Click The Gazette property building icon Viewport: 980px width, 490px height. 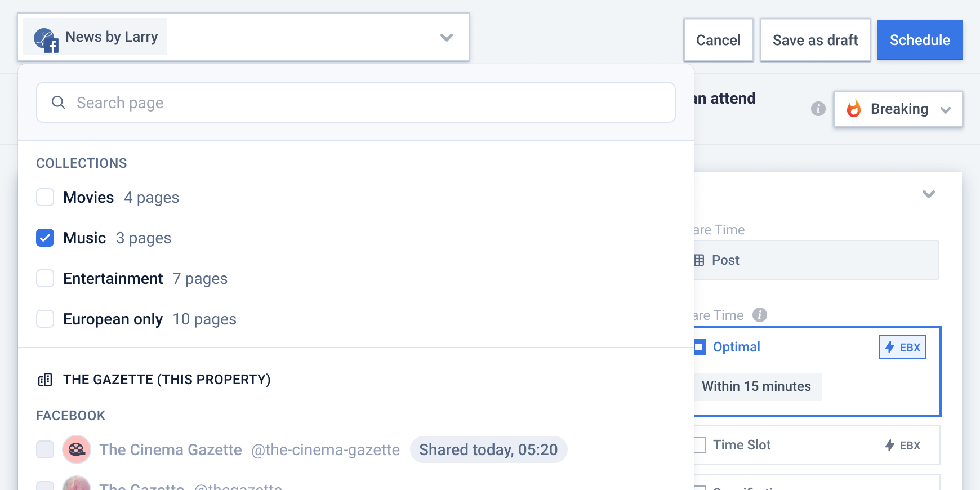45,380
